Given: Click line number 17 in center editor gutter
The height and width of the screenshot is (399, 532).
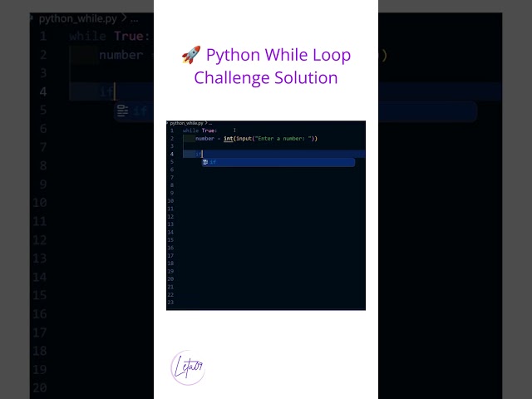Looking at the screenshot, I should (x=170, y=255).
